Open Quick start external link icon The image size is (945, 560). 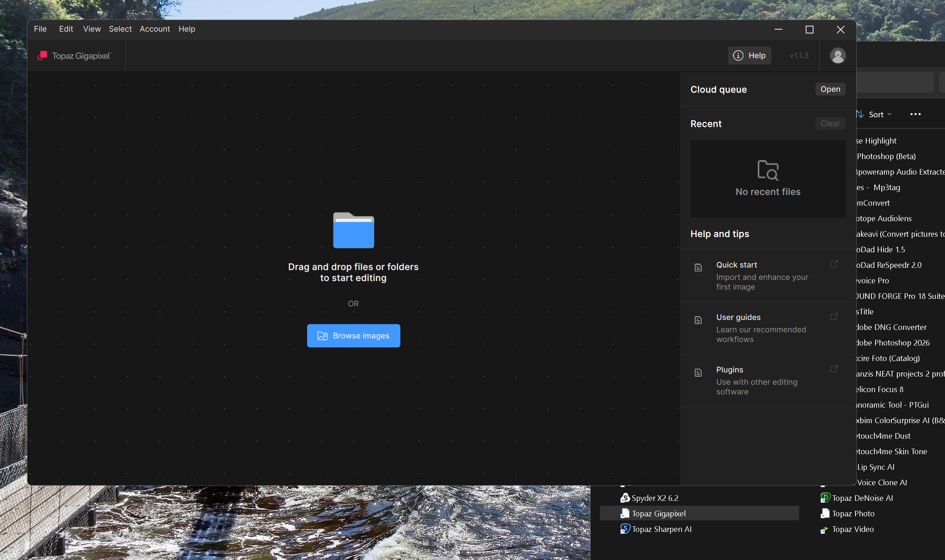(x=834, y=264)
